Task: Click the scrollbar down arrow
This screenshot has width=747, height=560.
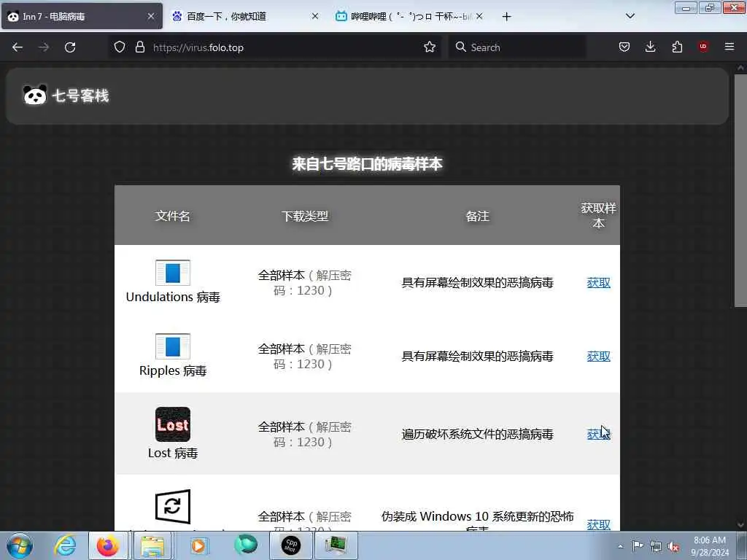Action: [740, 525]
